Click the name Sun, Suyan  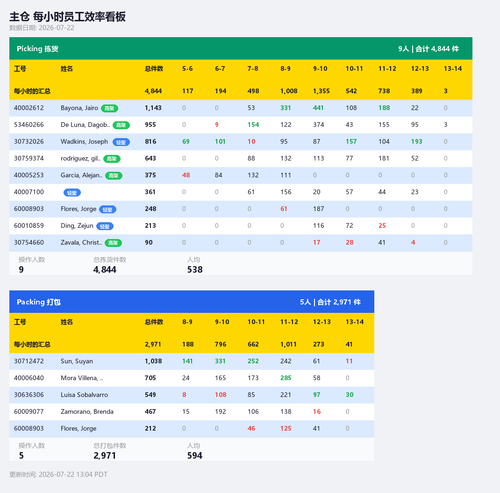click(77, 361)
